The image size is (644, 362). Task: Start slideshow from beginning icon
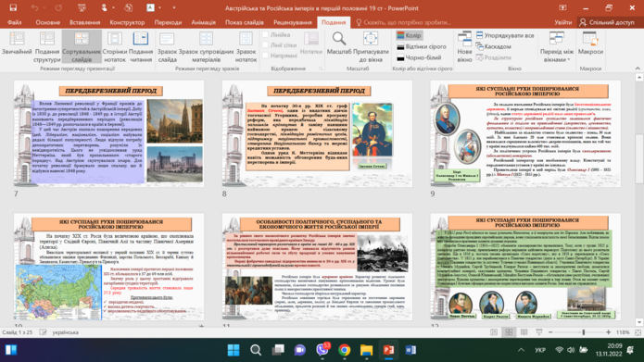tap(82, 7)
